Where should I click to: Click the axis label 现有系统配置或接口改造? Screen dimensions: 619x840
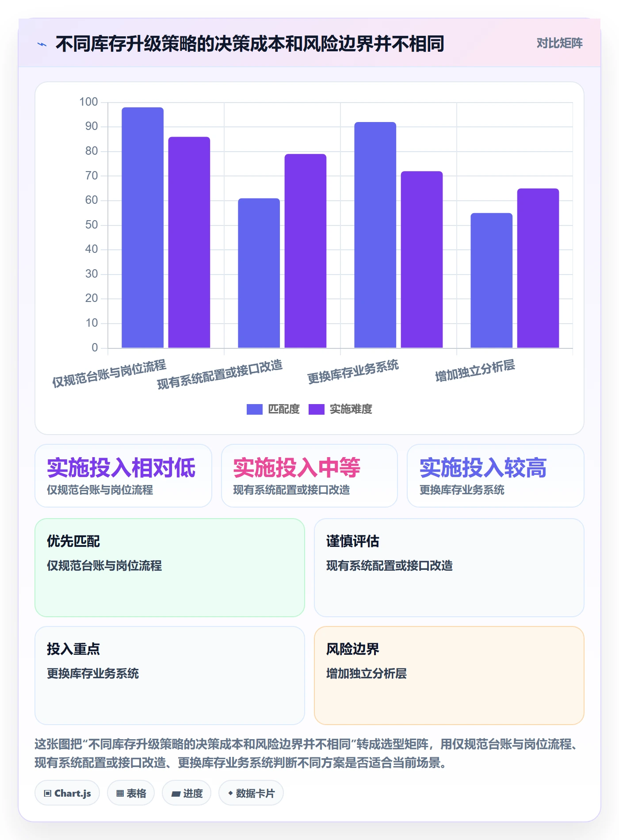220,374
